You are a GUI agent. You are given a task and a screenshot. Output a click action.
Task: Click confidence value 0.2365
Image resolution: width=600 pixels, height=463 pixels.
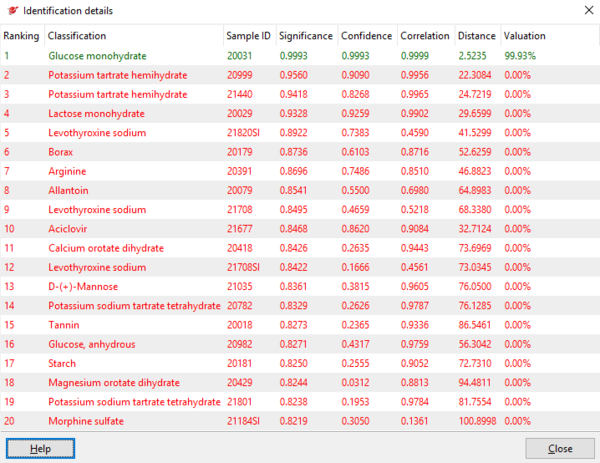click(x=355, y=325)
